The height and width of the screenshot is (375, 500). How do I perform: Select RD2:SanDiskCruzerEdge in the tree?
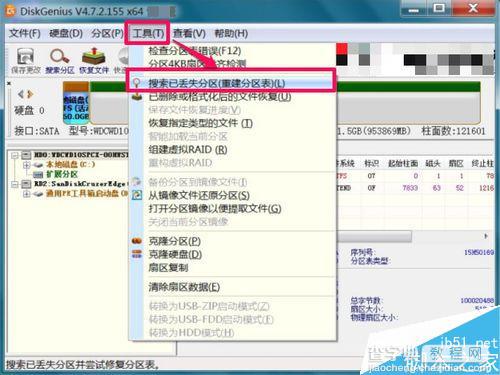tap(80, 184)
